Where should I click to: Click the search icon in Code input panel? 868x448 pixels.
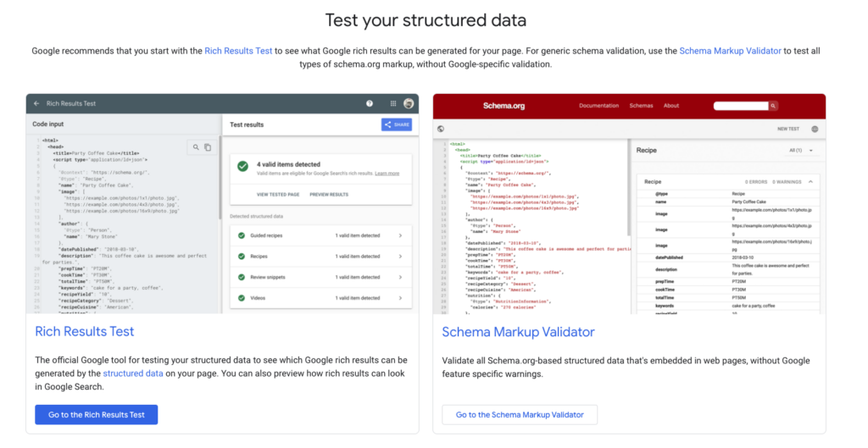click(196, 147)
